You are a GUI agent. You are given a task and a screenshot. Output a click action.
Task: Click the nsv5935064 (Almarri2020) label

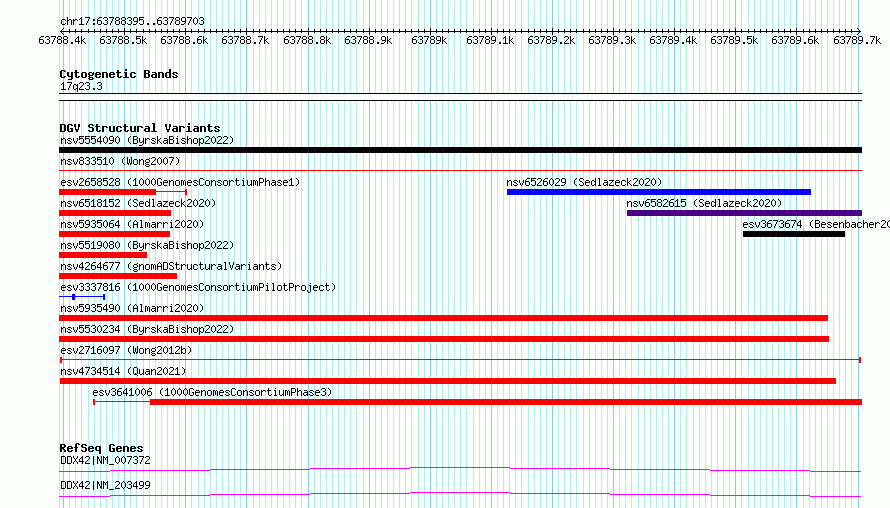point(132,224)
